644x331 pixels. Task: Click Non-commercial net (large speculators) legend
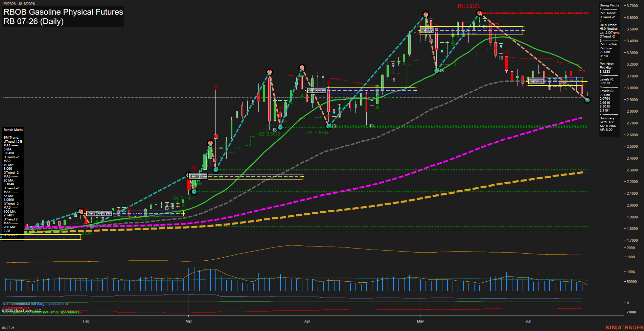(x=35, y=304)
